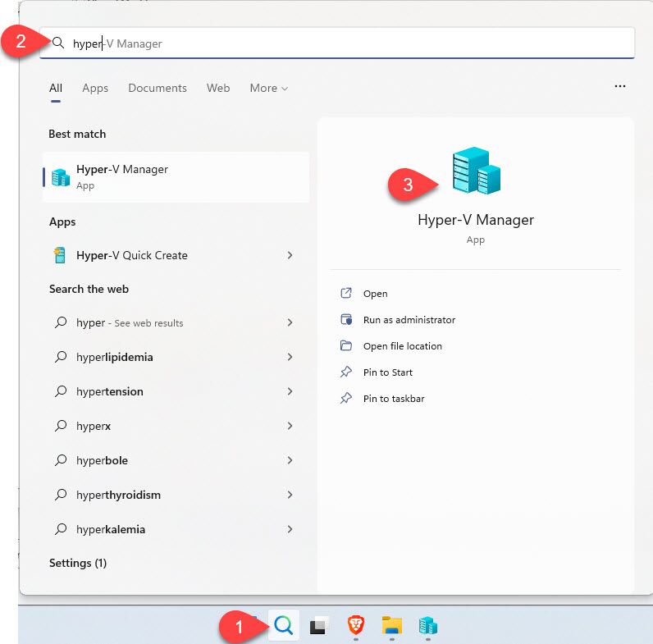
Task: Click in the search text field
Action: click(336, 43)
